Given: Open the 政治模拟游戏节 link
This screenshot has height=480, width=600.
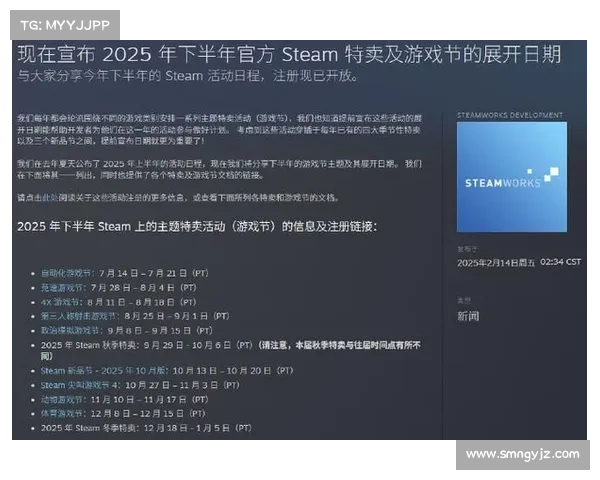Looking at the screenshot, I should pyautogui.click(x=70, y=330).
